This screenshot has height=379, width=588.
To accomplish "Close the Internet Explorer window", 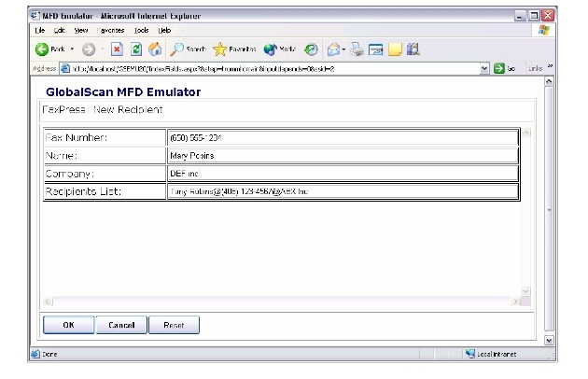I will pyautogui.click(x=548, y=16).
